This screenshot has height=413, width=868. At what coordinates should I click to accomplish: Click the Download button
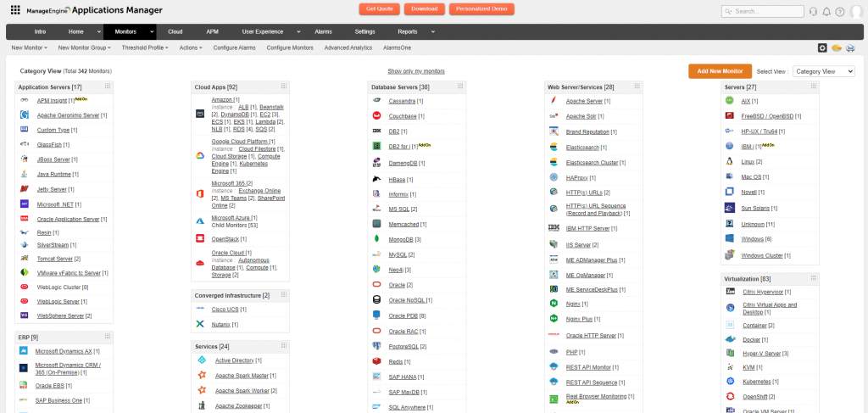425,8
